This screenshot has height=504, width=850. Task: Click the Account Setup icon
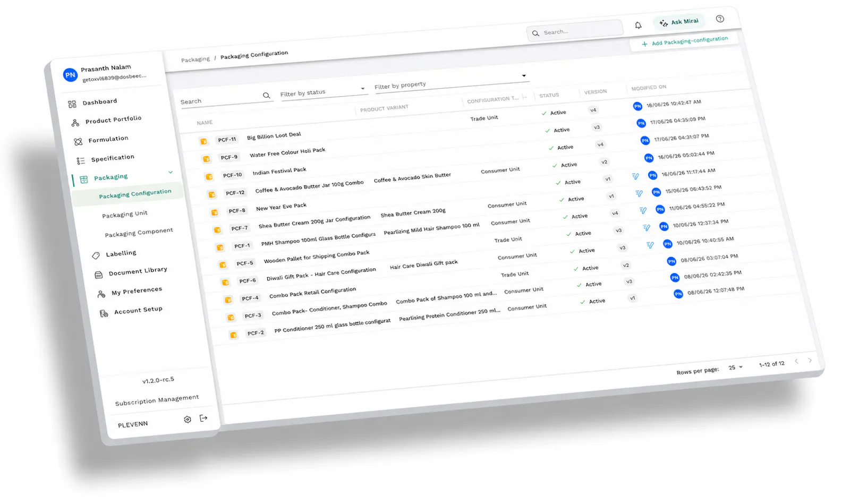click(104, 313)
